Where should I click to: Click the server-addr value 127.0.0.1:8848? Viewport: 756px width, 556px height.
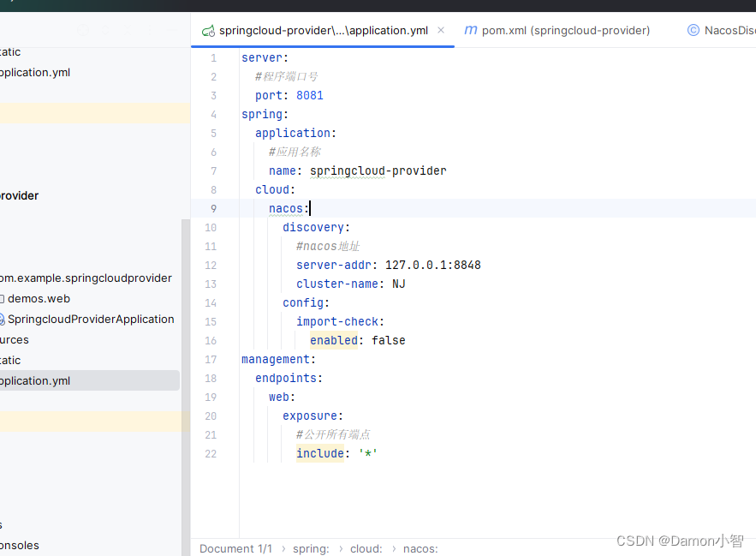433,265
